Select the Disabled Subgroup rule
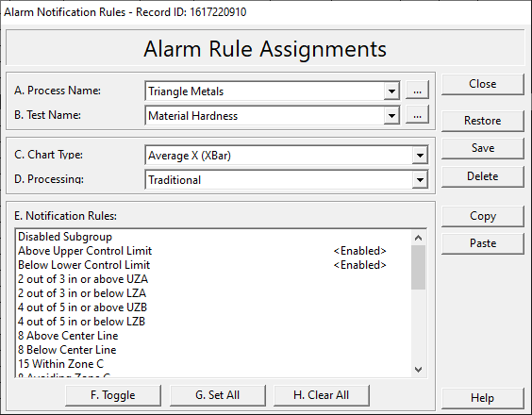Screen dimensions: 532x415 213,237
